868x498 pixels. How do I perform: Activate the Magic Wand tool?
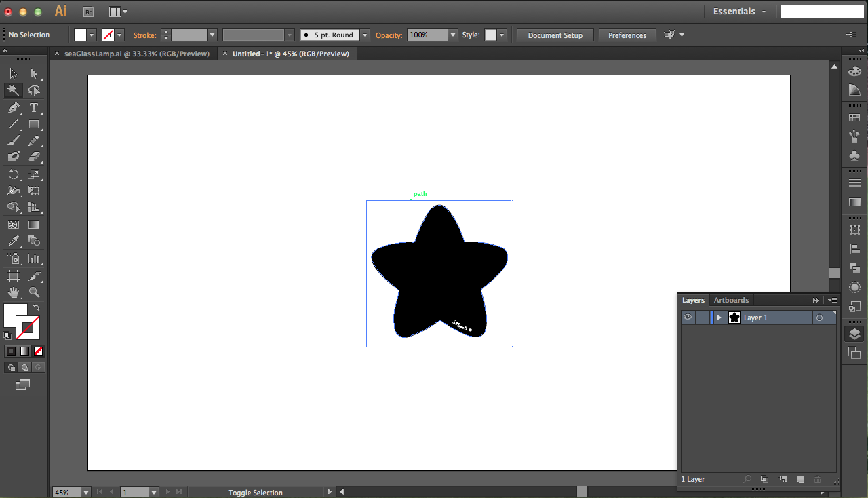click(14, 90)
